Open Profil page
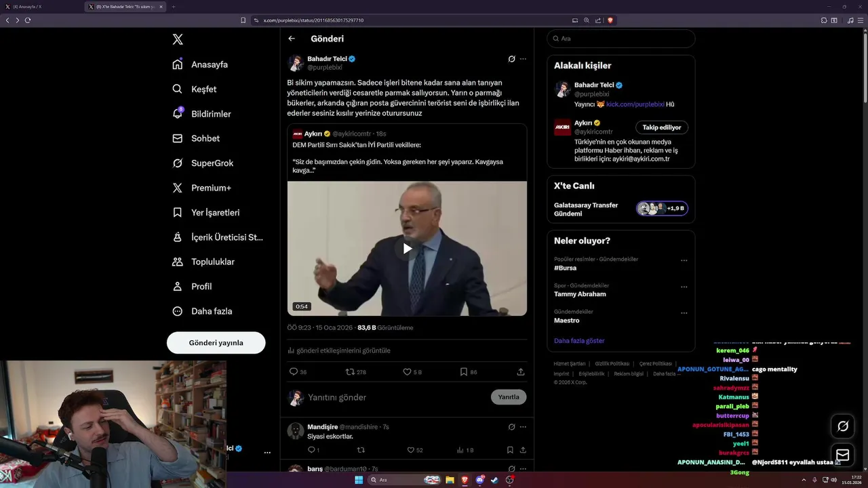Image resolution: width=868 pixels, height=488 pixels. [192, 286]
